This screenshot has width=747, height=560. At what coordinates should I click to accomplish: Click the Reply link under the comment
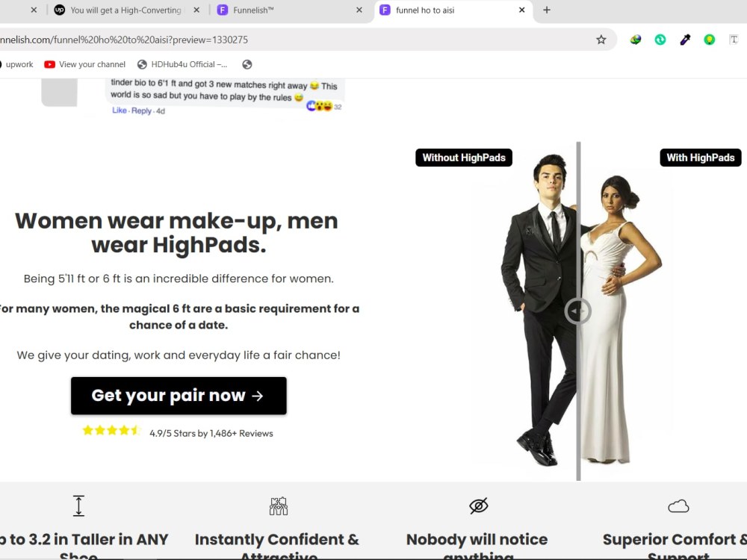tap(141, 111)
